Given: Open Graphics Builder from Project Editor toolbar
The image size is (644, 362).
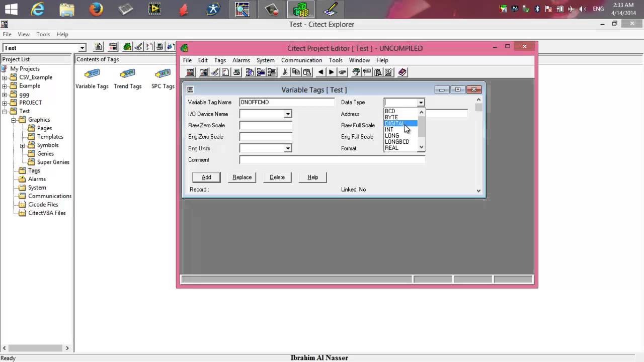Looking at the screenshot, I should (x=204, y=72).
